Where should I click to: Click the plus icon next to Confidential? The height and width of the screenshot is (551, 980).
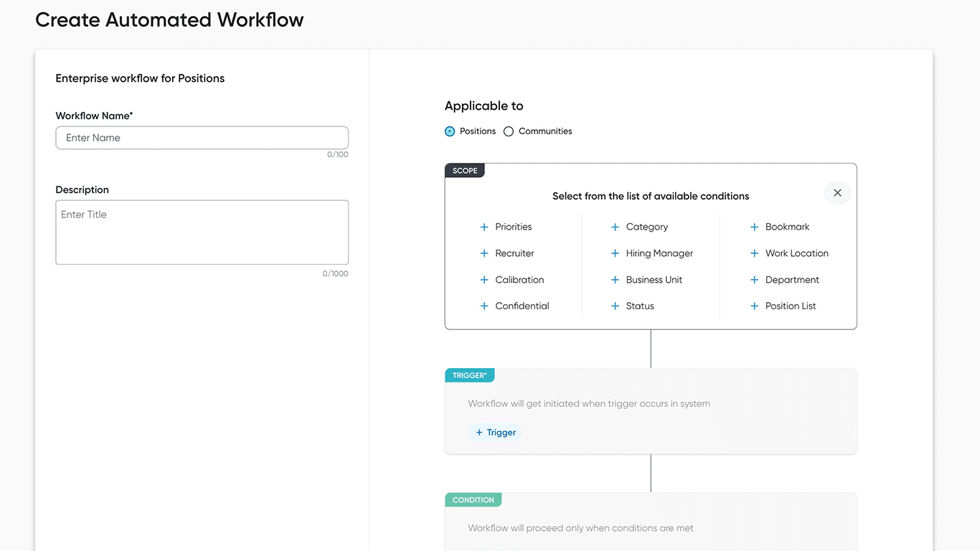coord(483,306)
